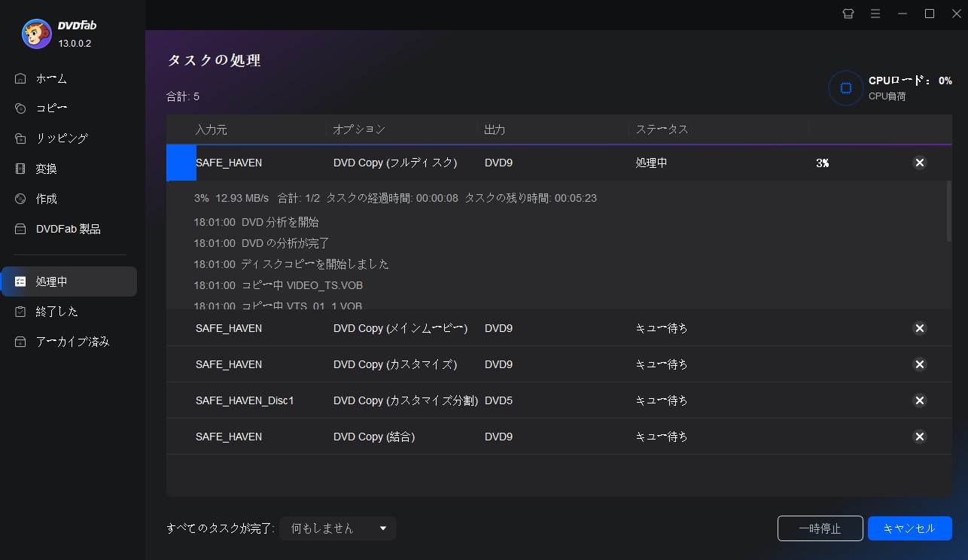The image size is (968, 560).
Task: Click the ステータス column header
Action: pyautogui.click(x=662, y=129)
